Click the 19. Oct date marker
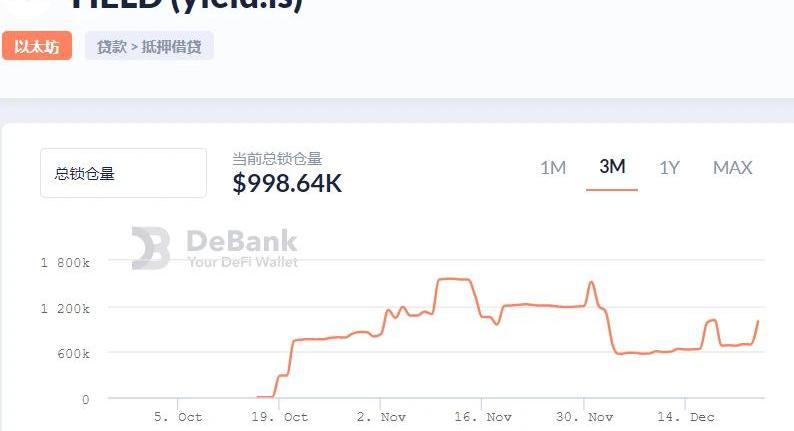The width and height of the screenshot is (794, 431). point(281,417)
